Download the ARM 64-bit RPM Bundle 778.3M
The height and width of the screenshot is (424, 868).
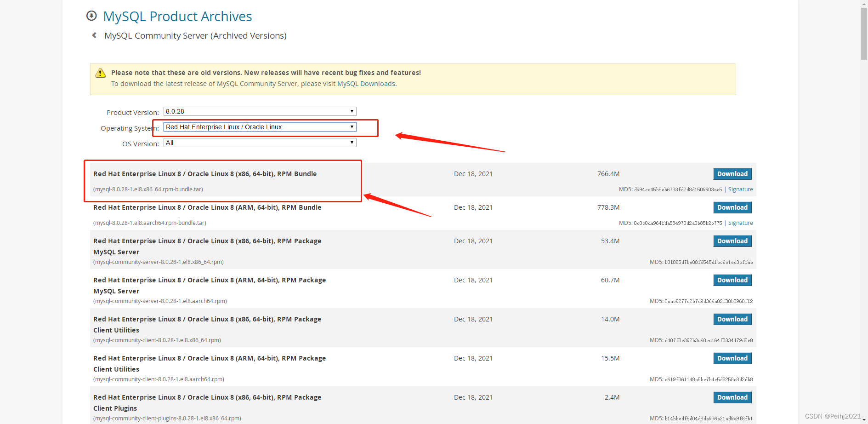(732, 207)
